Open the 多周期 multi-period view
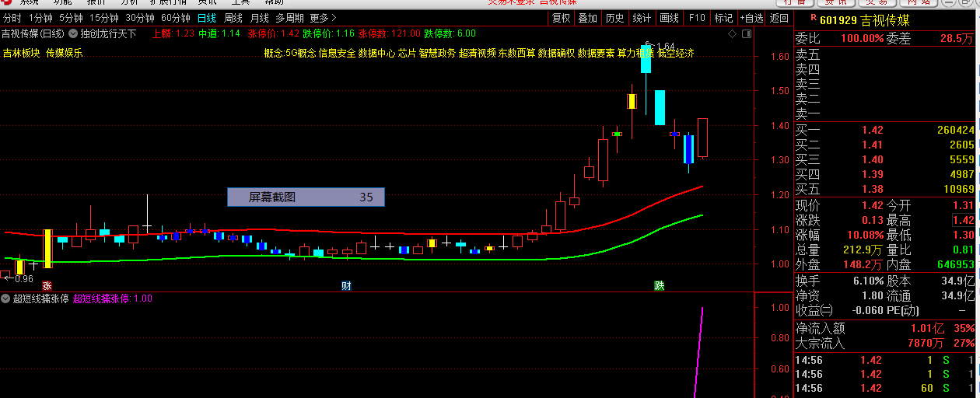The image size is (980, 398). pos(290,18)
